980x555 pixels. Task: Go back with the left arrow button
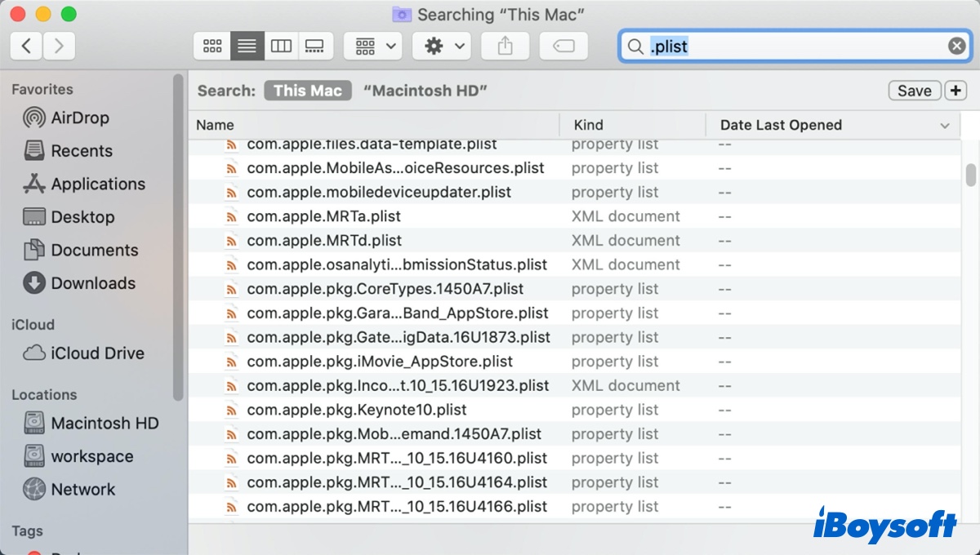(x=26, y=47)
